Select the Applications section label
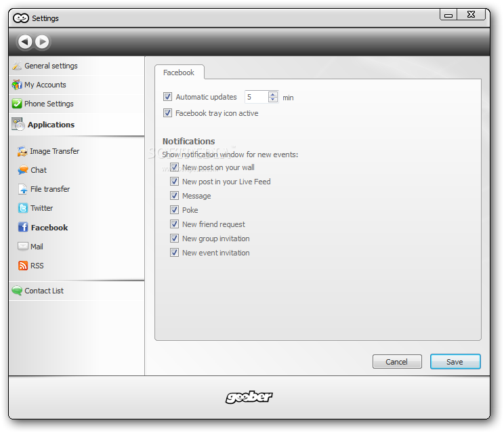 pos(51,125)
